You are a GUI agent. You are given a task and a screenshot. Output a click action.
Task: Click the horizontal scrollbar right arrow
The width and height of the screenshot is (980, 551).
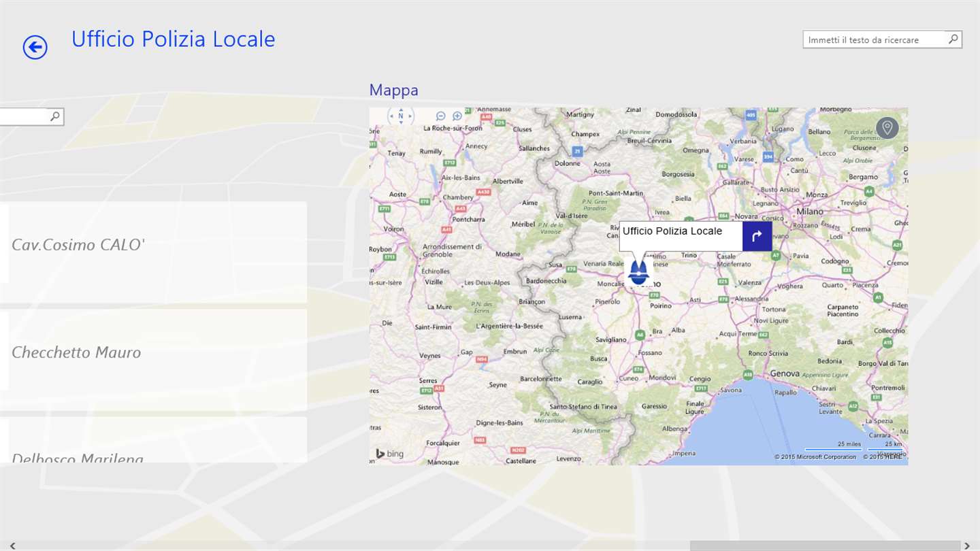(x=967, y=546)
